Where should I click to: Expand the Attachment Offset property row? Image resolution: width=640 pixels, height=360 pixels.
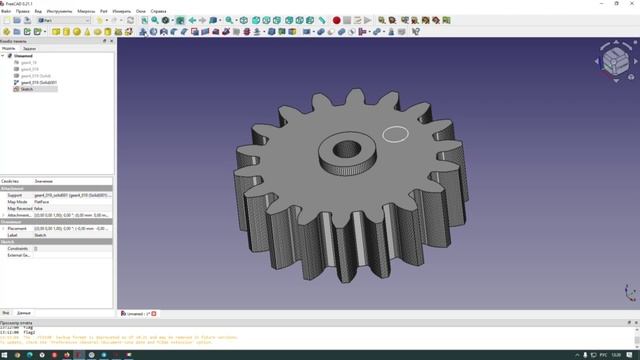coord(3,215)
